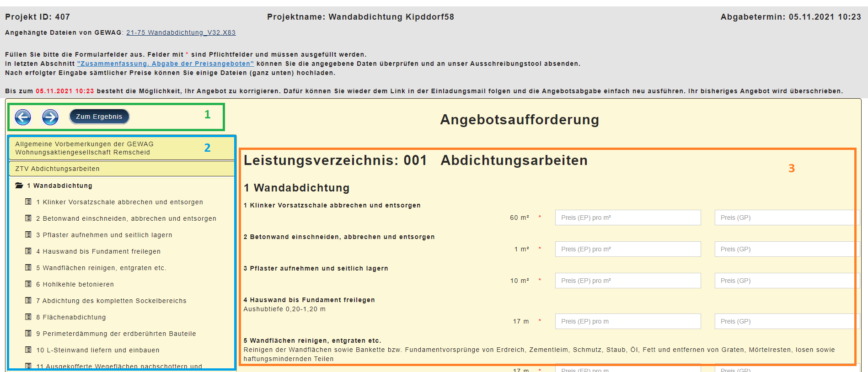This screenshot has height=372, width=868.
Task: Click document icon beside Hauswand bis Fundament
Action: [28, 251]
